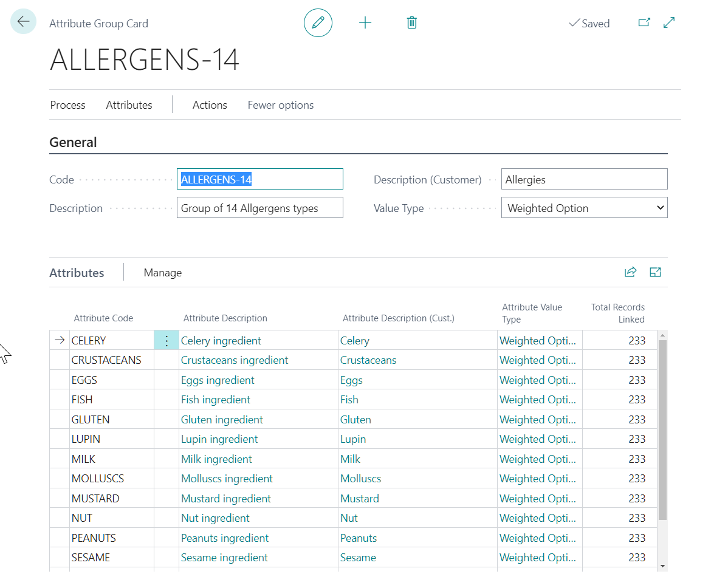Open the Attributes action menu

(x=129, y=105)
